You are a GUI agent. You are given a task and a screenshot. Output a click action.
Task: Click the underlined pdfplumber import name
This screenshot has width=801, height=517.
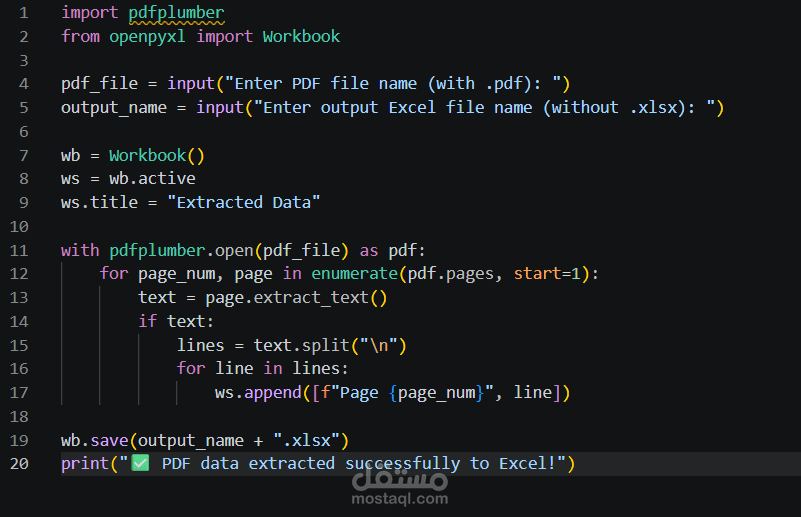pyautogui.click(x=176, y=13)
